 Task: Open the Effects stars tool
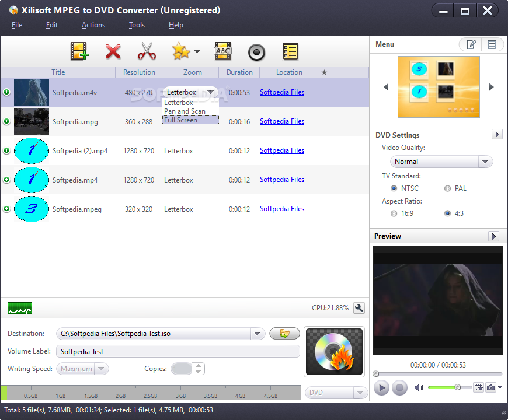coord(181,51)
